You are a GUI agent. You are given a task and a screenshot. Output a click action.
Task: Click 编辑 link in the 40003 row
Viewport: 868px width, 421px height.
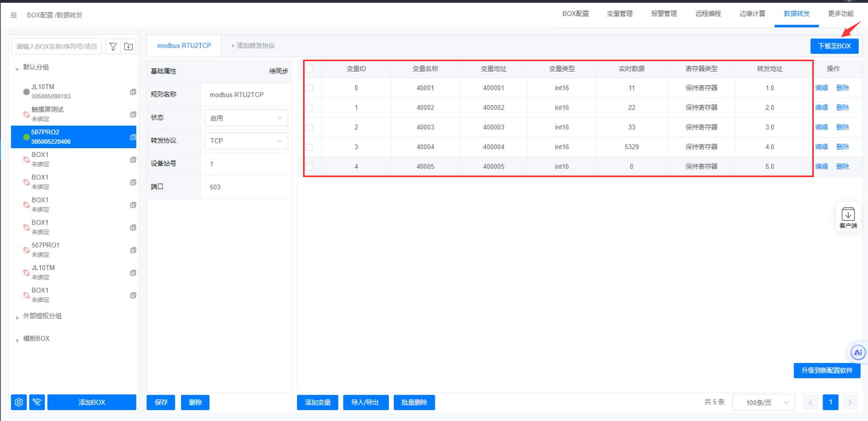(822, 127)
